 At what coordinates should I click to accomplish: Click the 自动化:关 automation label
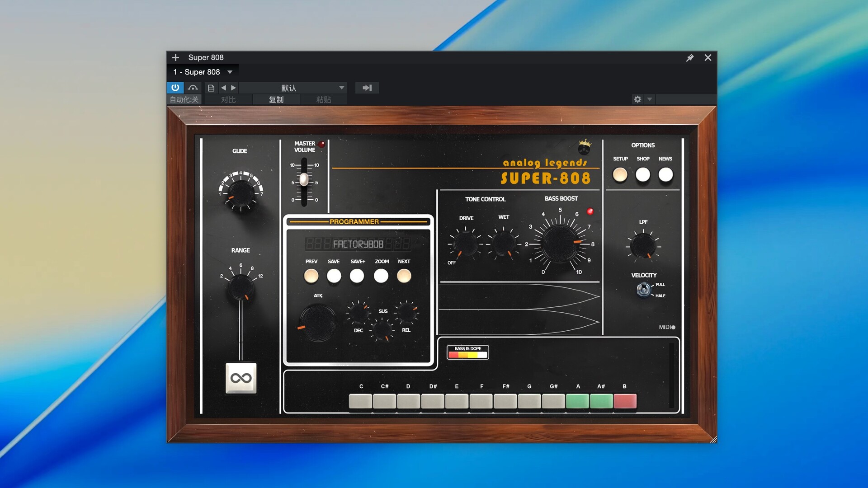184,100
